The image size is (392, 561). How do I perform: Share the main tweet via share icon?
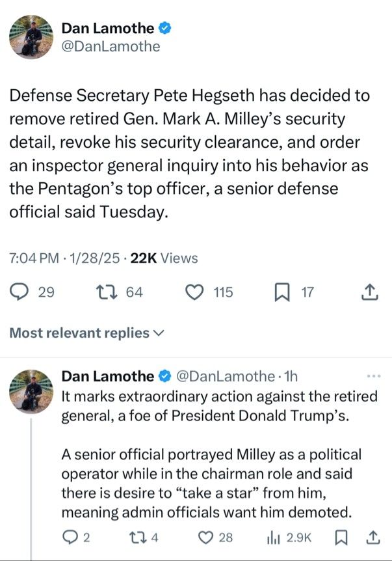point(369,292)
